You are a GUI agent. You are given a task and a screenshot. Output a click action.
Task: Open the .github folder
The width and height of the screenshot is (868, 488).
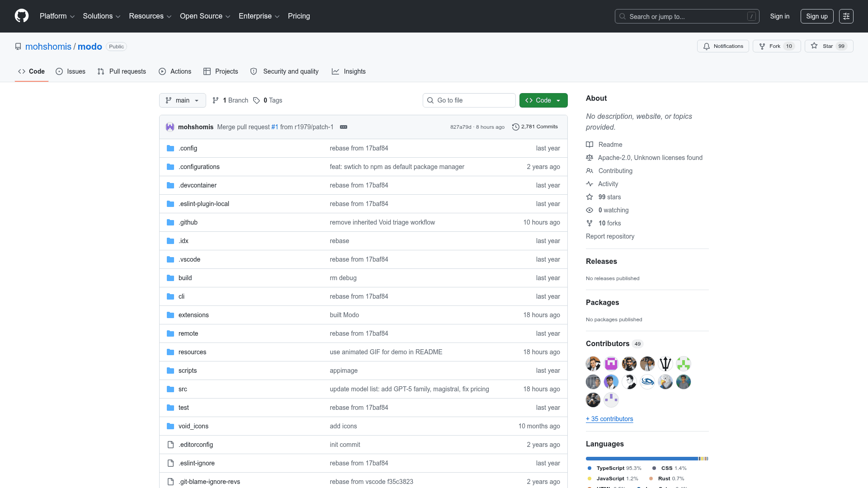pos(188,222)
